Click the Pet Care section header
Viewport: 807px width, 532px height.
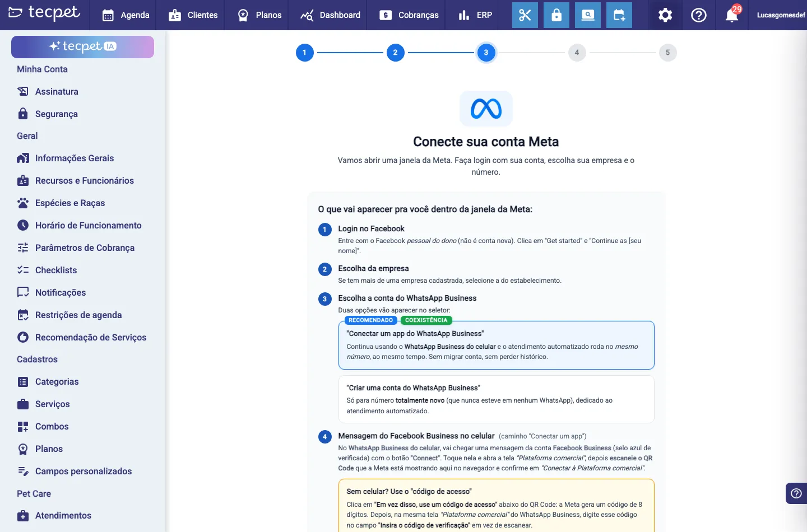34,494
